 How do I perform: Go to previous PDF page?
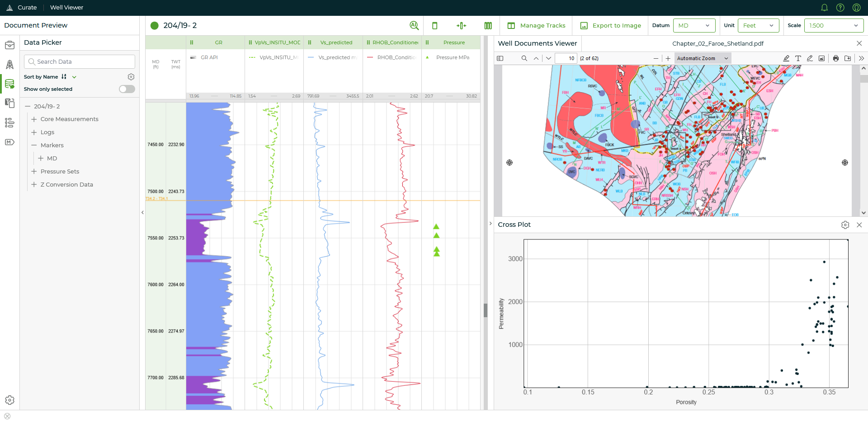[x=536, y=58]
